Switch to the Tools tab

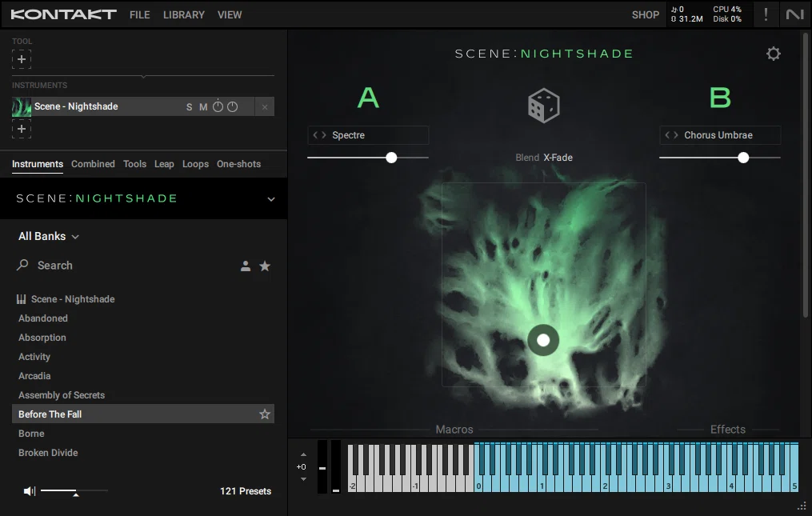[134, 164]
